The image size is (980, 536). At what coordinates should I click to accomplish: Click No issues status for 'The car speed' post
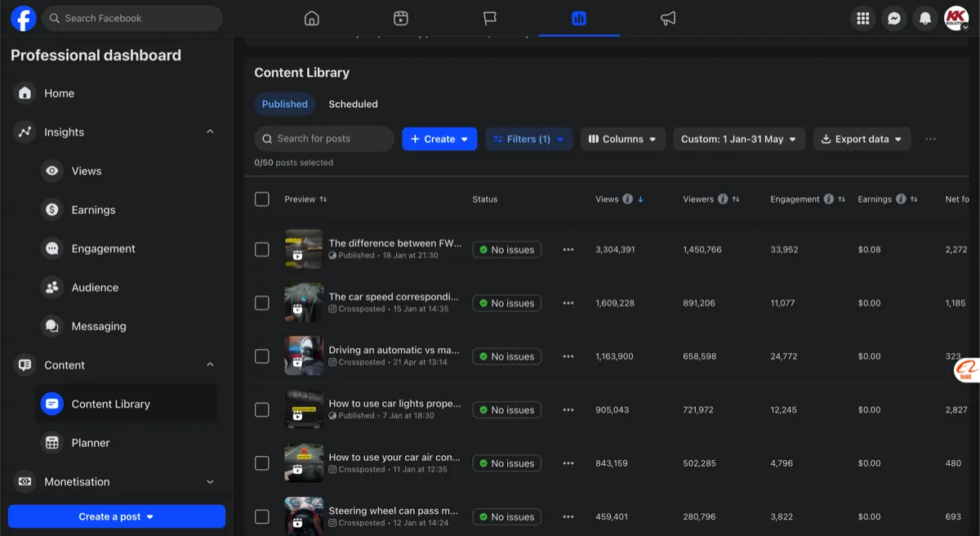pos(506,303)
